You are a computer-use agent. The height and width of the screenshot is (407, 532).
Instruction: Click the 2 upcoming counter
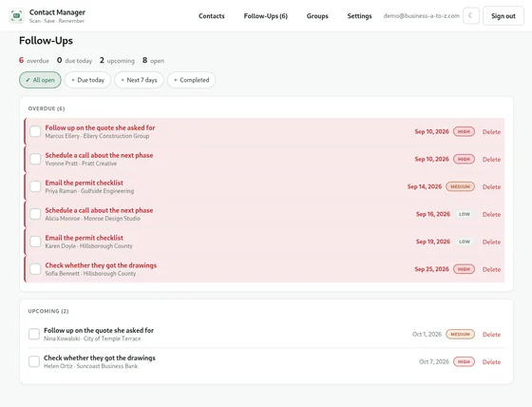pyautogui.click(x=117, y=61)
